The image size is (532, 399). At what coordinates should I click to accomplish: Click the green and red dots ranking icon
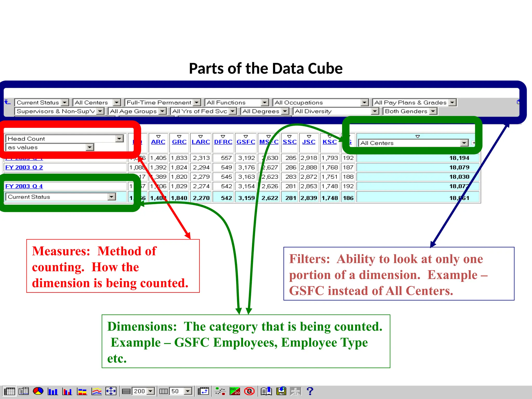click(220, 391)
